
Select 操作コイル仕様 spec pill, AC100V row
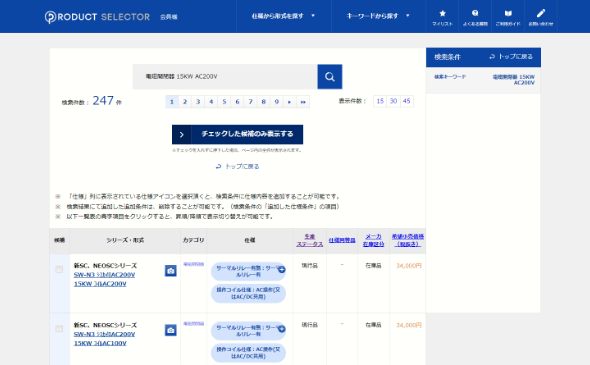[x=248, y=353]
